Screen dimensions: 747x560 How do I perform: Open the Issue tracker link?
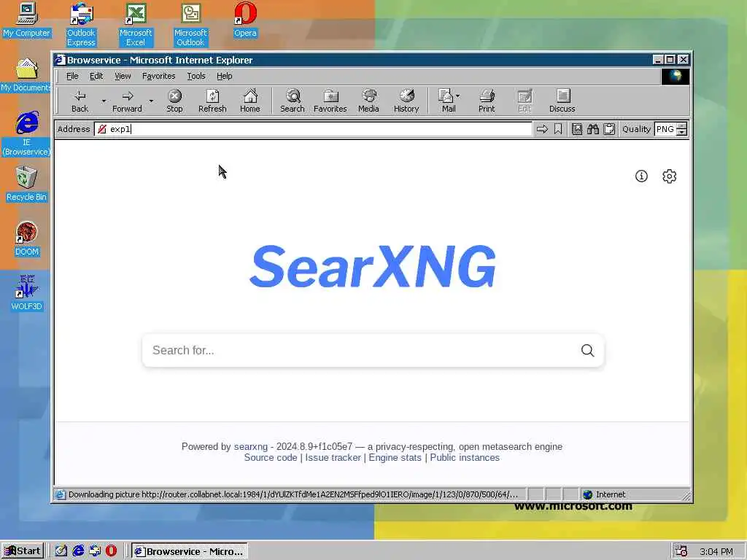[x=333, y=458]
